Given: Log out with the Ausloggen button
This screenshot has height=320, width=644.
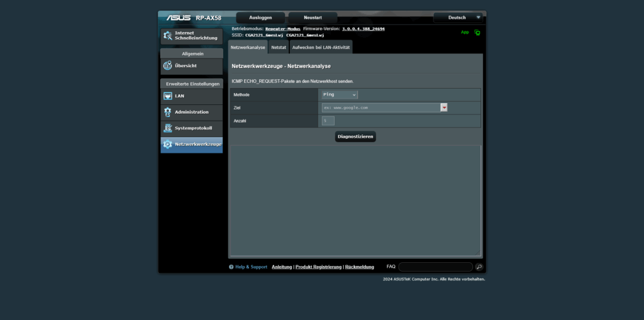Looking at the screenshot, I should (260, 18).
